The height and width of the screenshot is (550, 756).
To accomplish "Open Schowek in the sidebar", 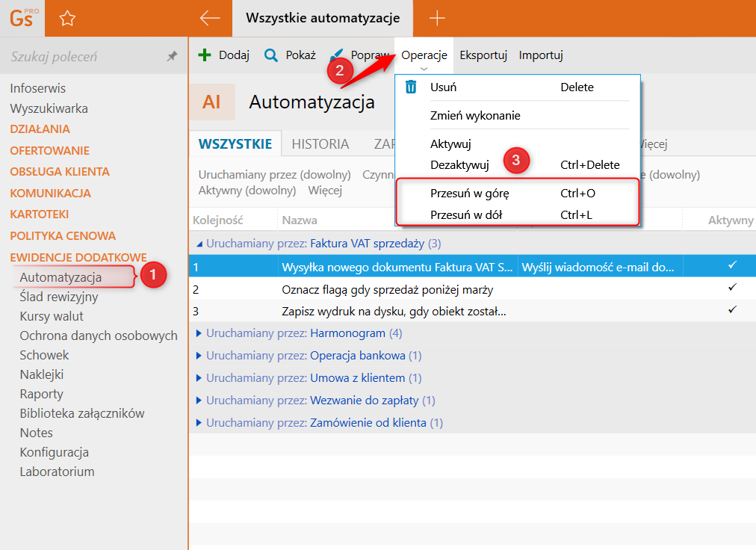I will point(44,355).
